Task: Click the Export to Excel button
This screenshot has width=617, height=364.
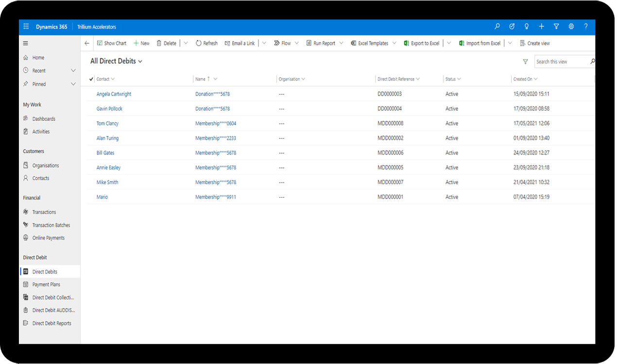Action: coord(422,43)
